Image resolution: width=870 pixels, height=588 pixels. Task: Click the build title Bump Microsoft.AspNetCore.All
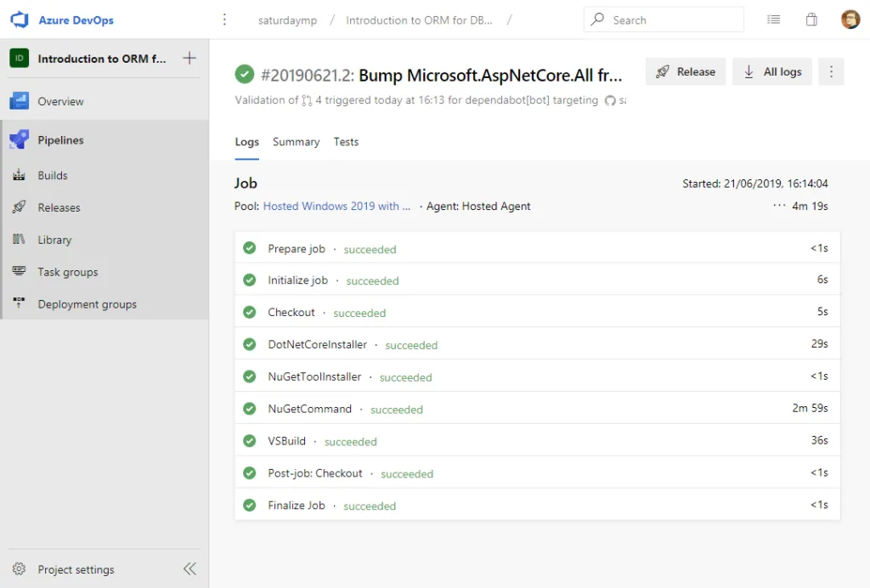(490, 75)
